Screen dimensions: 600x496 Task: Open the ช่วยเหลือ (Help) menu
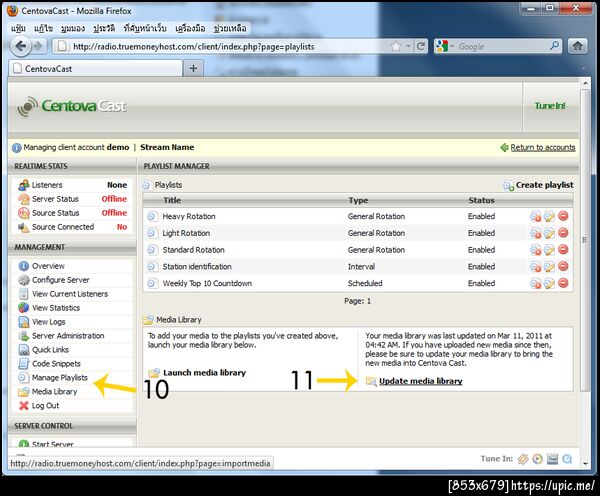coord(230,28)
